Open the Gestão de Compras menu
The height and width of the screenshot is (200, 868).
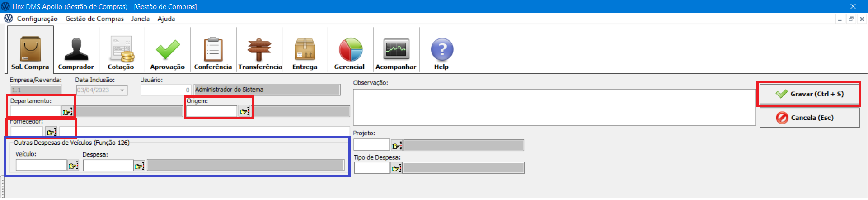click(x=94, y=19)
